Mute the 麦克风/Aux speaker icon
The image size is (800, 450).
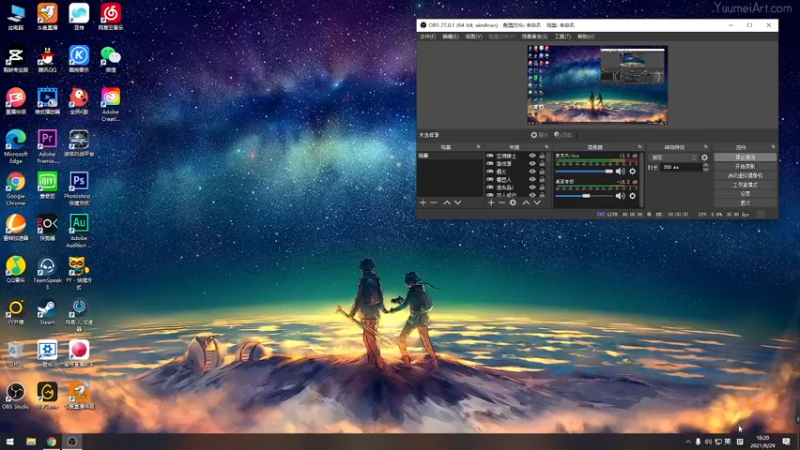click(620, 171)
